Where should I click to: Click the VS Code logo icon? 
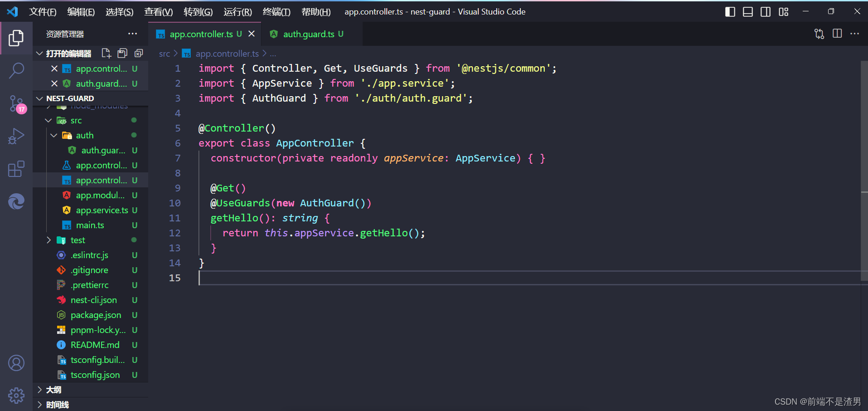[13, 12]
